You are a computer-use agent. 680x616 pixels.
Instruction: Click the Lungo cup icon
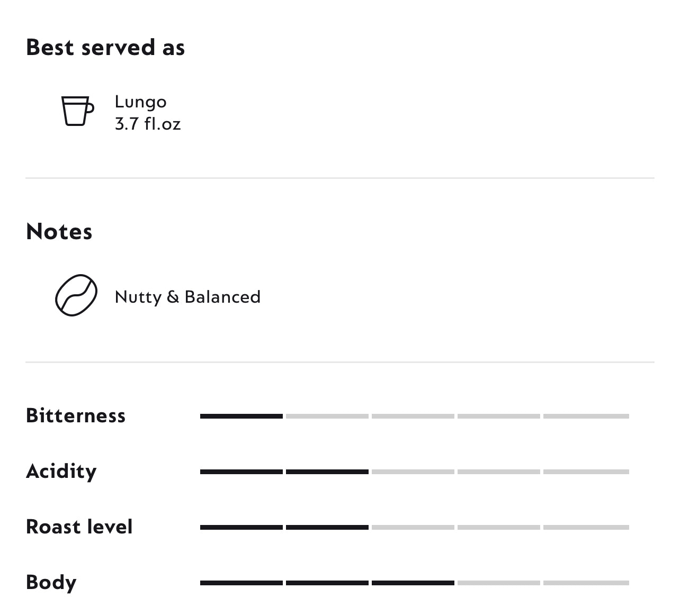point(77,111)
